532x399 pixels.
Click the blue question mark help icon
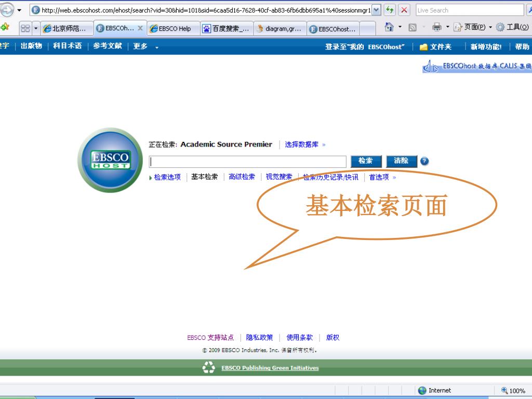(x=424, y=161)
